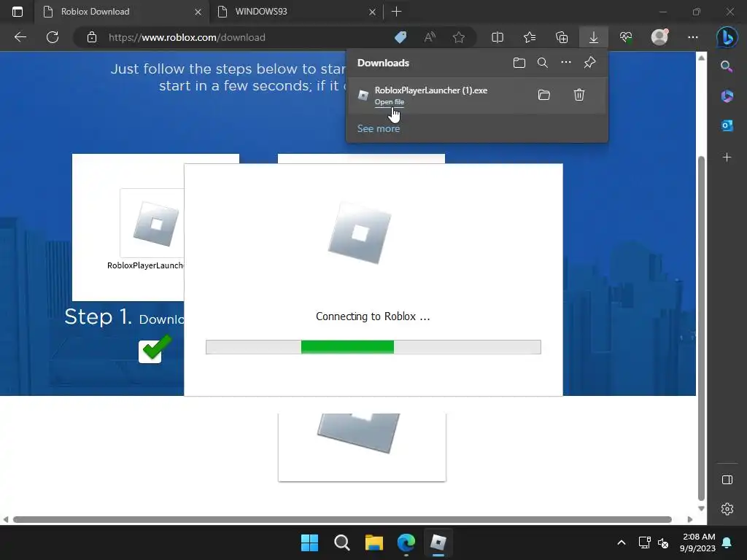747x560 pixels.
Task: Delete RobloxPlayerLauncher (1).exe download entry
Action: tap(578, 95)
